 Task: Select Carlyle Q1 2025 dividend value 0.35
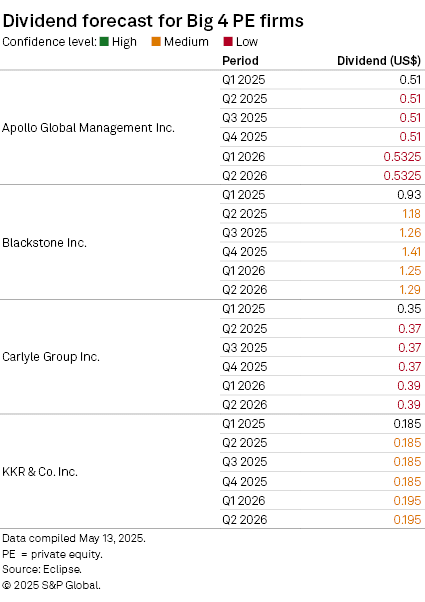(x=409, y=309)
